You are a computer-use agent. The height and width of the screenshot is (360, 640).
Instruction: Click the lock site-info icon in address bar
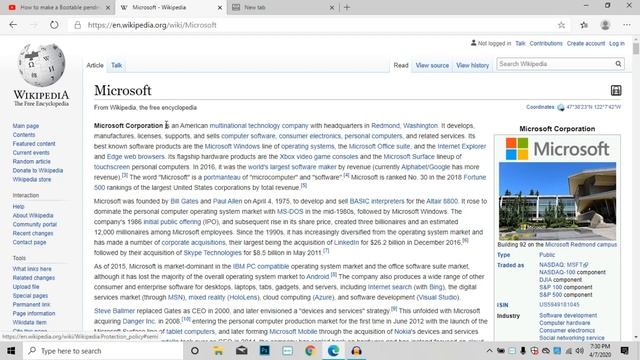point(78,25)
